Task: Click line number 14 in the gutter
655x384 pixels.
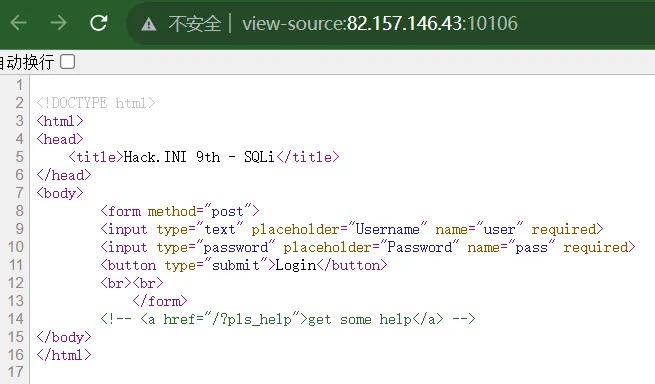Action: [x=15, y=319]
